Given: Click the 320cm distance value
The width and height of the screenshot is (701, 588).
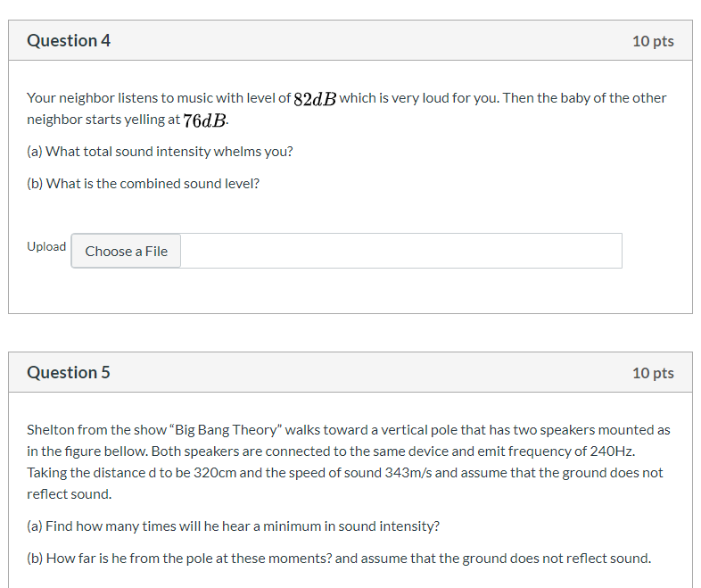Looking at the screenshot, I should click(x=215, y=473).
